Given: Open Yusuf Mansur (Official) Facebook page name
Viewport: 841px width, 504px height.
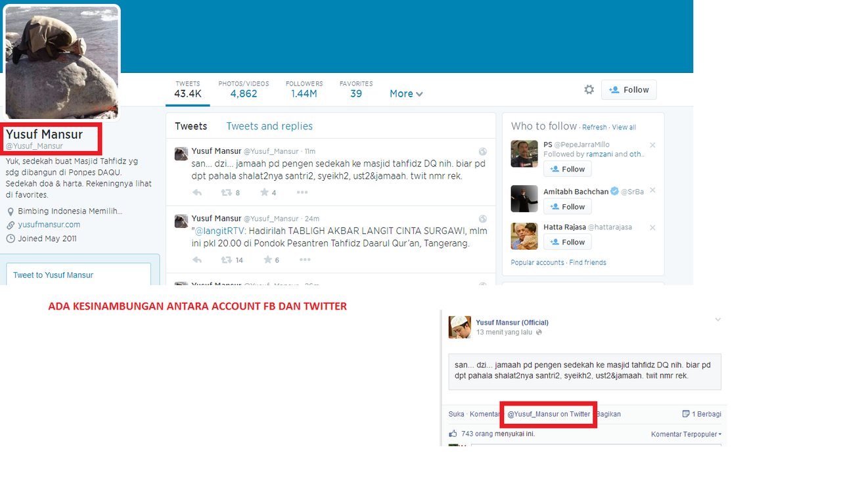Looking at the screenshot, I should point(512,323).
